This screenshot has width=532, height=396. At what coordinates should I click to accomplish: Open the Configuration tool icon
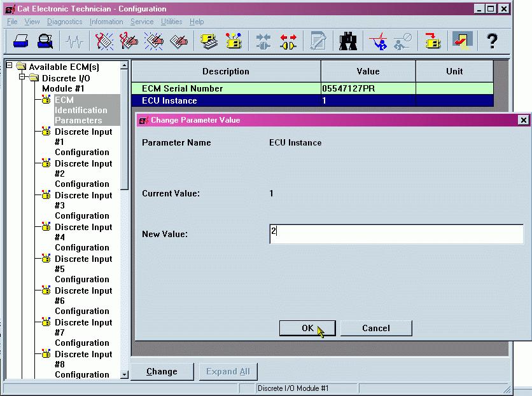click(x=234, y=41)
